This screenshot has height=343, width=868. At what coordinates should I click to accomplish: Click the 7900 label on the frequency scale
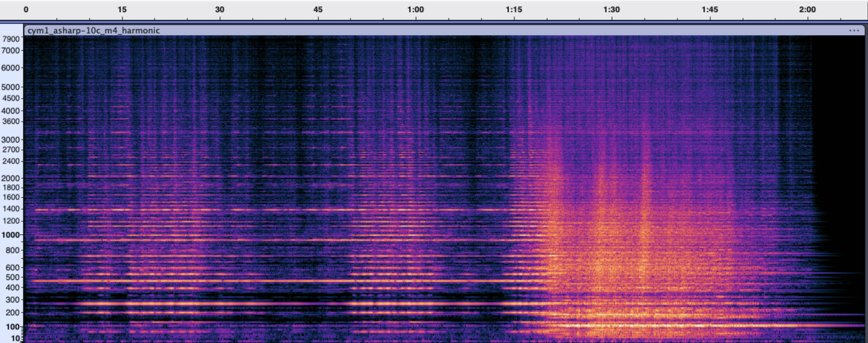pos(11,39)
